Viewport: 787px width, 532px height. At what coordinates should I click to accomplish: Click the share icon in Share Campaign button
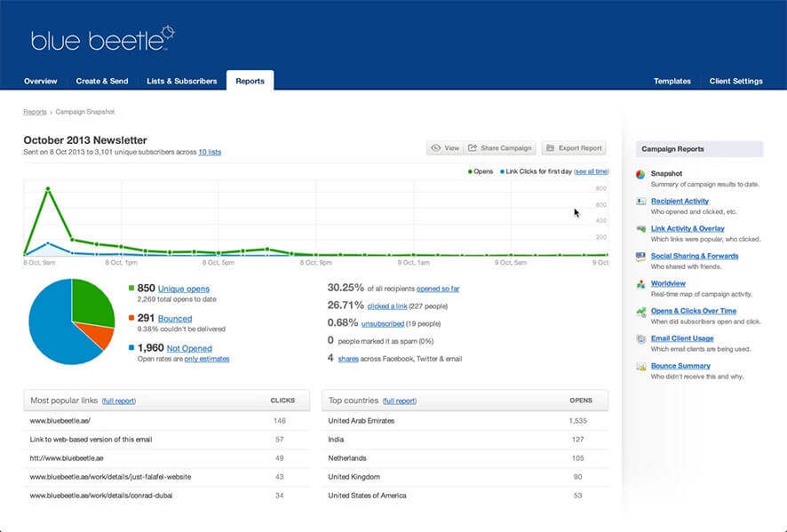(x=473, y=148)
